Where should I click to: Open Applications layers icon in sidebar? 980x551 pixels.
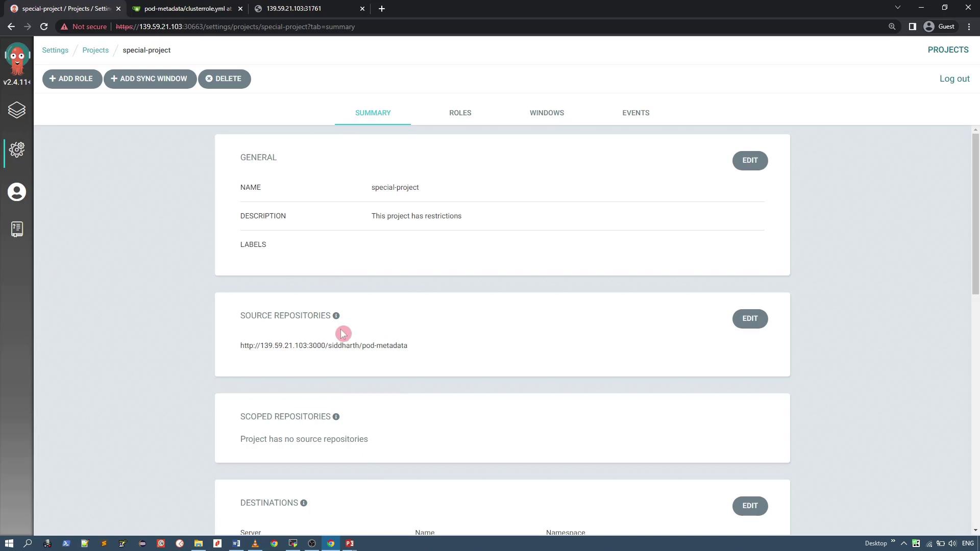pos(17,110)
